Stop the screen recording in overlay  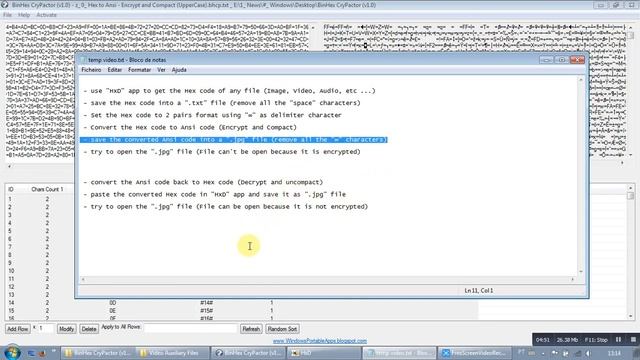pos(633,340)
